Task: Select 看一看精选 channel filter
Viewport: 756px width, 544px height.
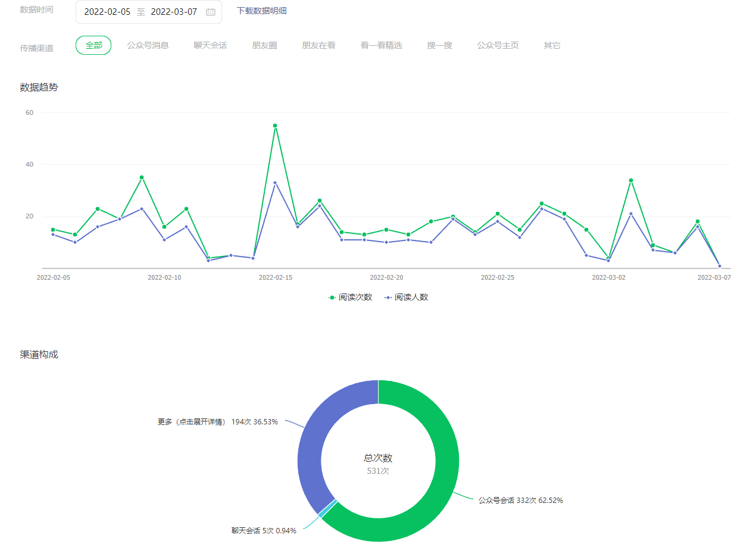Action: (x=381, y=45)
